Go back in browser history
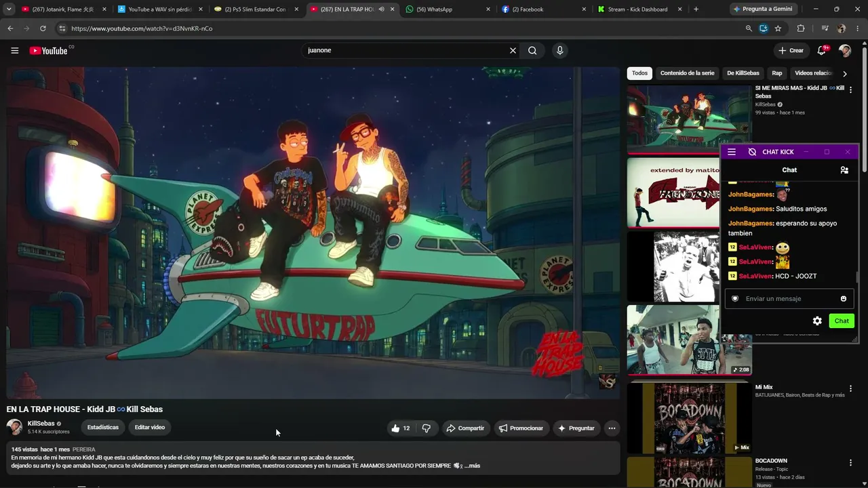 click(10, 28)
